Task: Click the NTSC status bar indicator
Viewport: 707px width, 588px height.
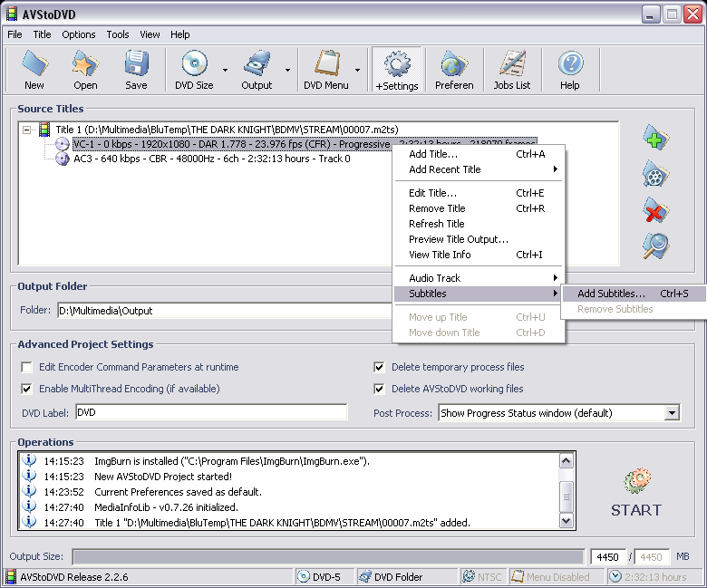Action: point(482,577)
